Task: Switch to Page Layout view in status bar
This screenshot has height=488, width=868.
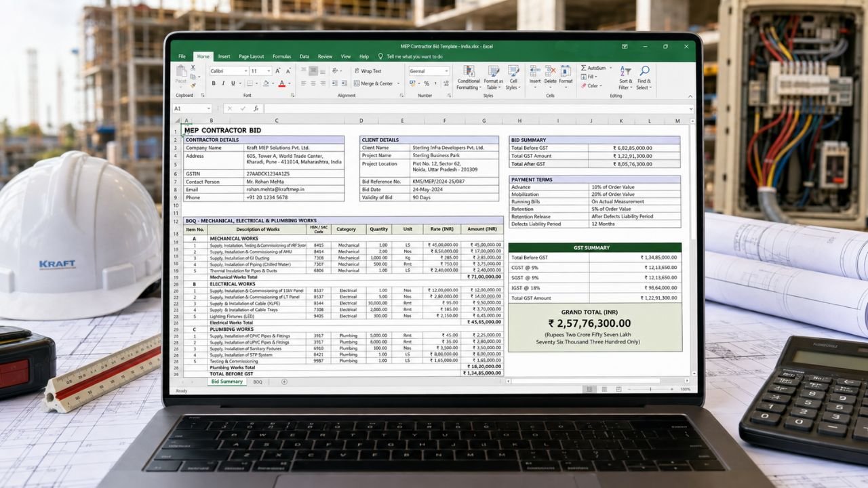Action: (x=604, y=389)
